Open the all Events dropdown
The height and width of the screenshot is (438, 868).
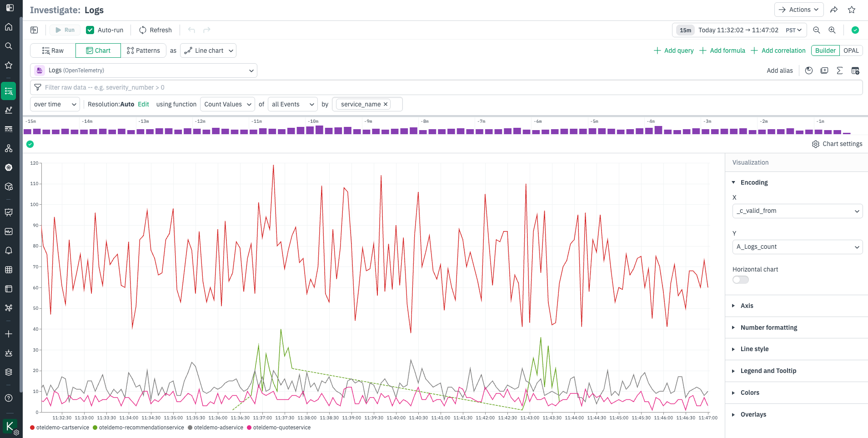(293, 104)
